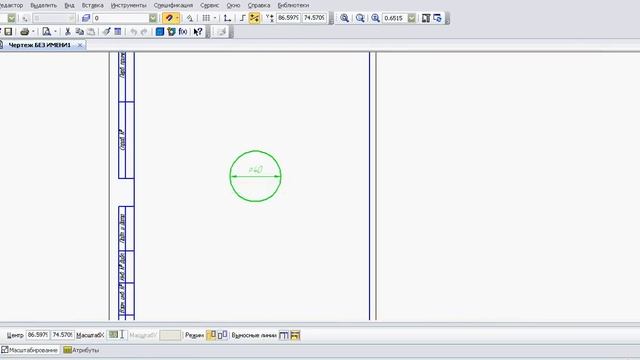The width and height of the screenshot is (640, 360).
Task: Open the zoom scale 0.6515 dropdown
Action: click(412, 18)
